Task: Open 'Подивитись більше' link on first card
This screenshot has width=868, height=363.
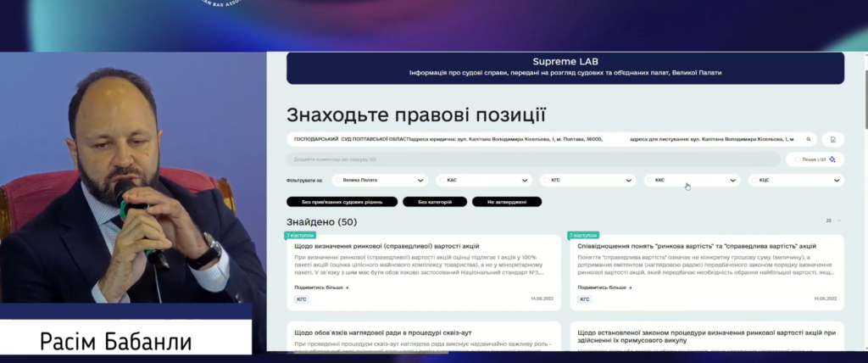Action: (x=321, y=288)
